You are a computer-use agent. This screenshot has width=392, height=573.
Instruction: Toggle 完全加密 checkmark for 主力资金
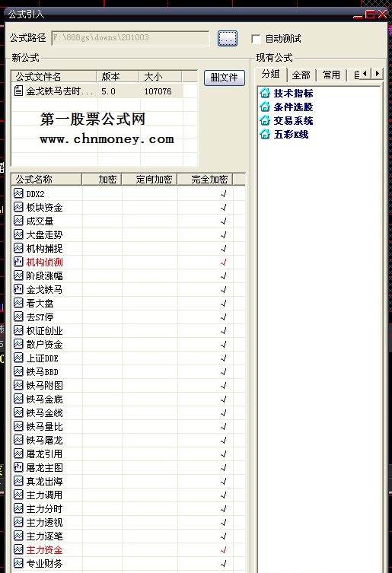[x=224, y=550]
